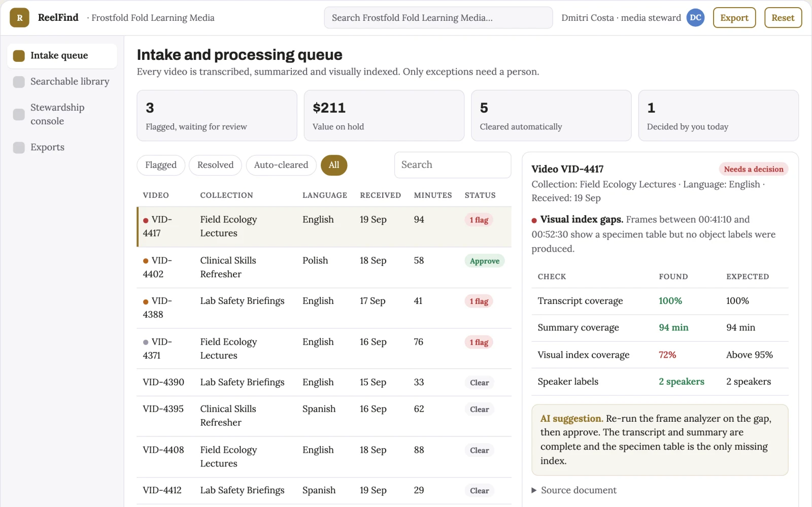The width and height of the screenshot is (812, 507).
Task: Click the ReelFind logo icon
Action: click(x=19, y=18)
